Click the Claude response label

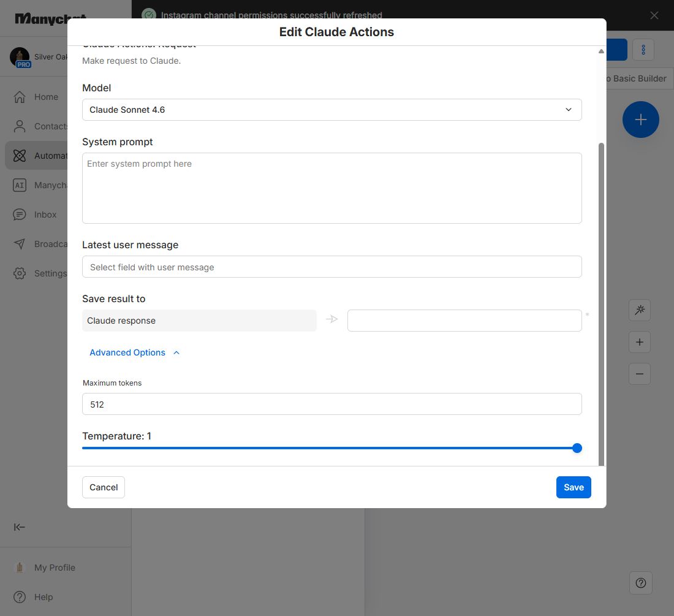[x=121, y=321]
